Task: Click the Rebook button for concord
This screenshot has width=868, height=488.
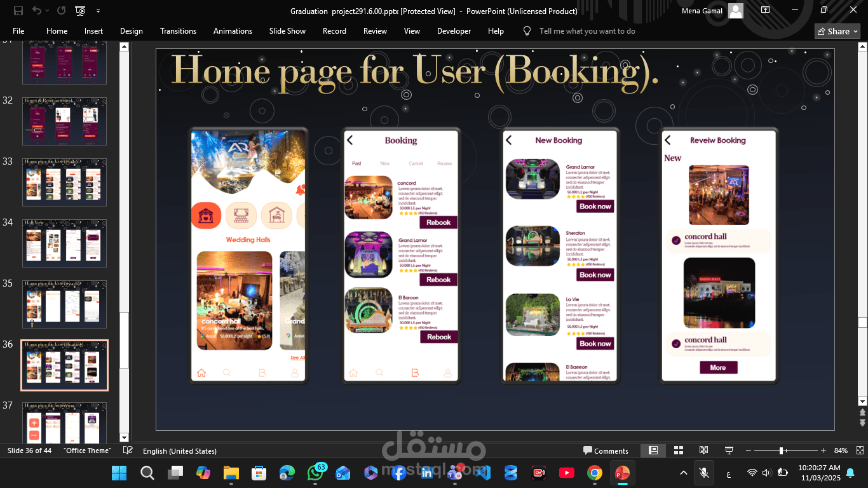Action: [438, 222]
